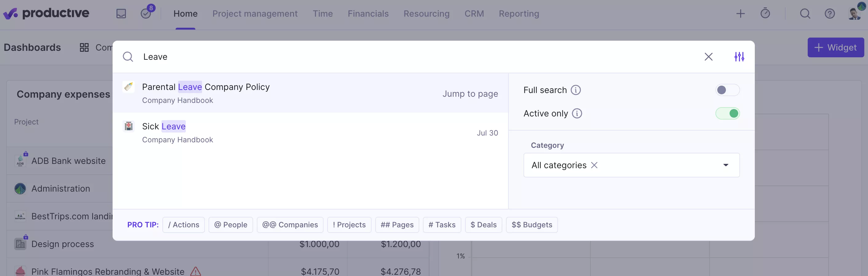Go to the Home tab
Screen dimensions: 868x276
185,14
